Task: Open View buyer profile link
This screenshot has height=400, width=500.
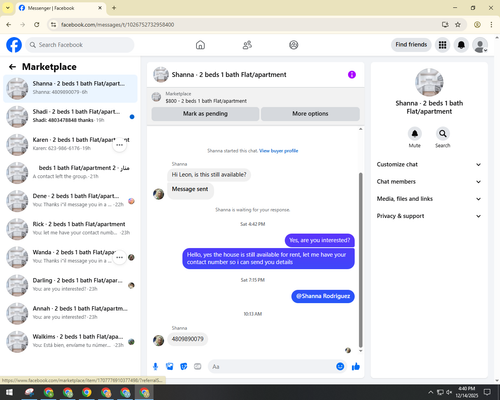Action: (x=279, y=151)
